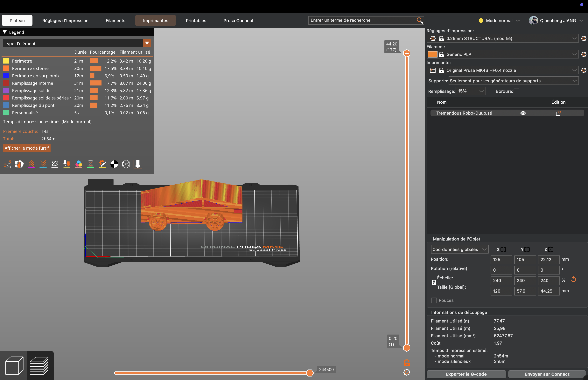Click the horizontal move slider handle
This screenshot has width=588, height=380.
click(310, 373)
